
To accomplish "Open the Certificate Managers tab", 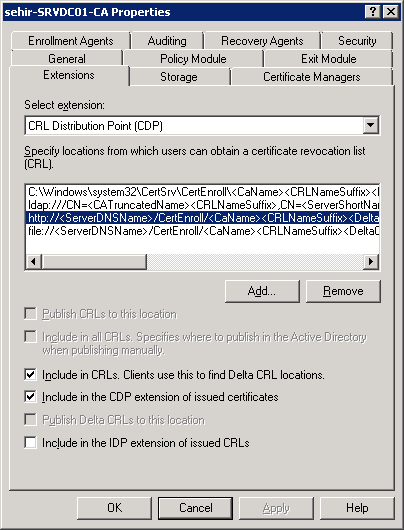I will tap(312, 77).
